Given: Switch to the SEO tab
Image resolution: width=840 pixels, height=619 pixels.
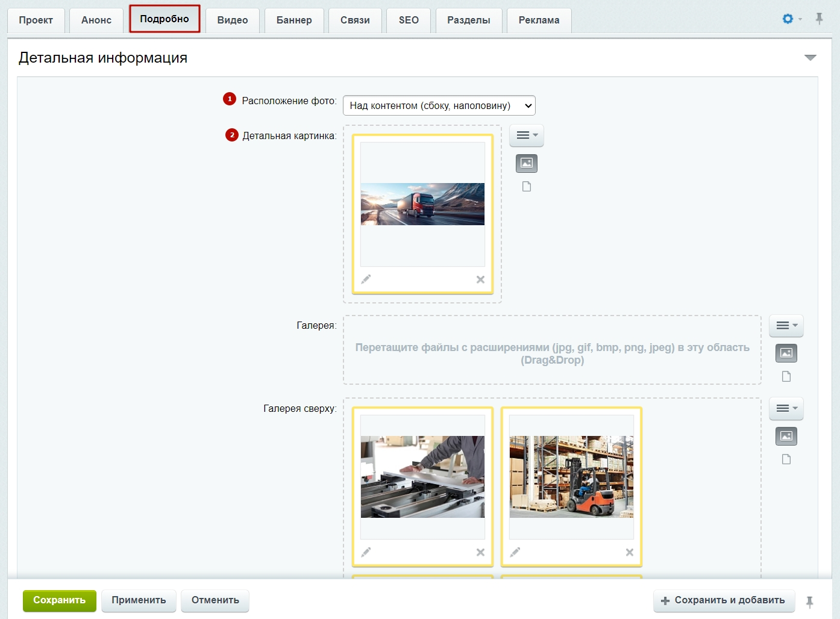Looking at the screenshot, I should coord(409,20).
